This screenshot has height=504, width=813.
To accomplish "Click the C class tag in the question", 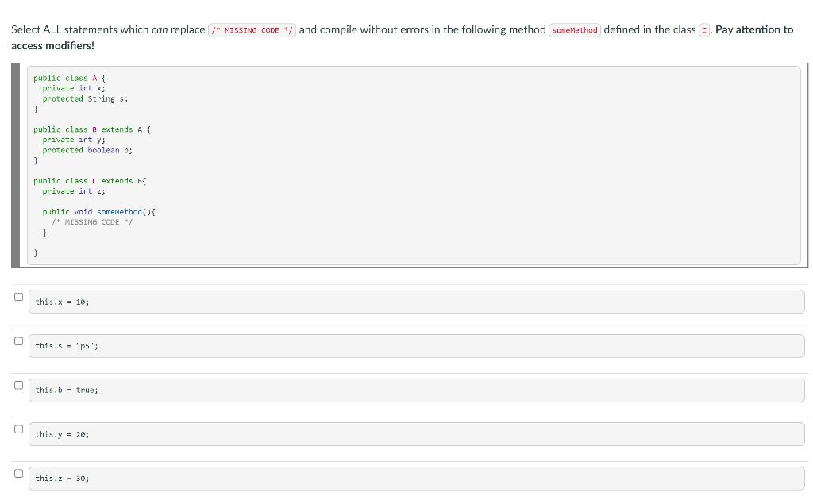I will [x=703, y=30].
